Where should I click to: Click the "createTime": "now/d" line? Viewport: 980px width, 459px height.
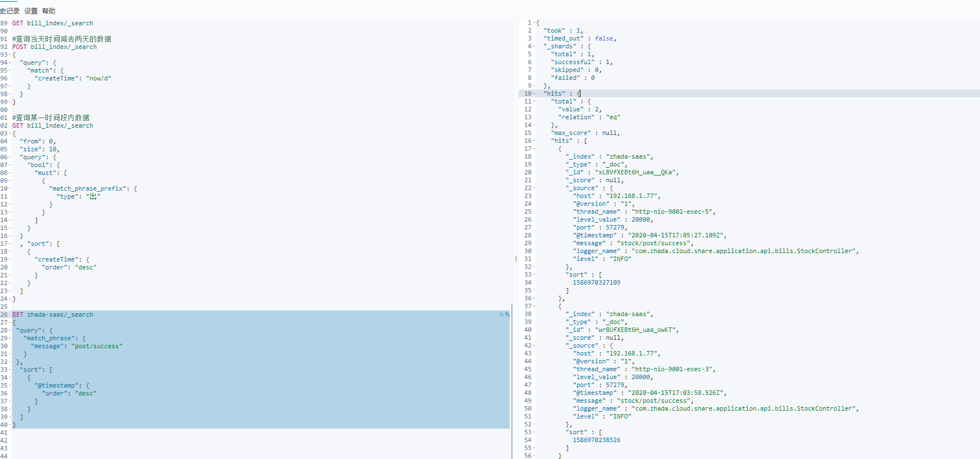(73, 78)
